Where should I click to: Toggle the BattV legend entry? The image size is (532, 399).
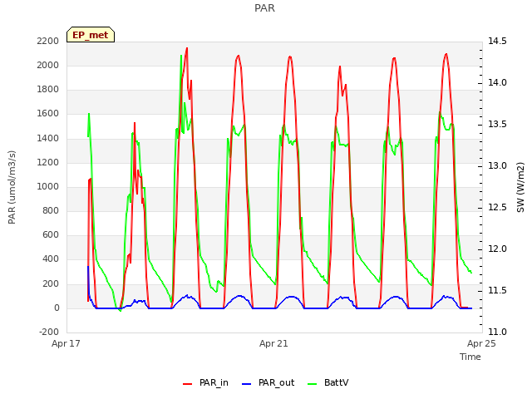coord(328,383)
